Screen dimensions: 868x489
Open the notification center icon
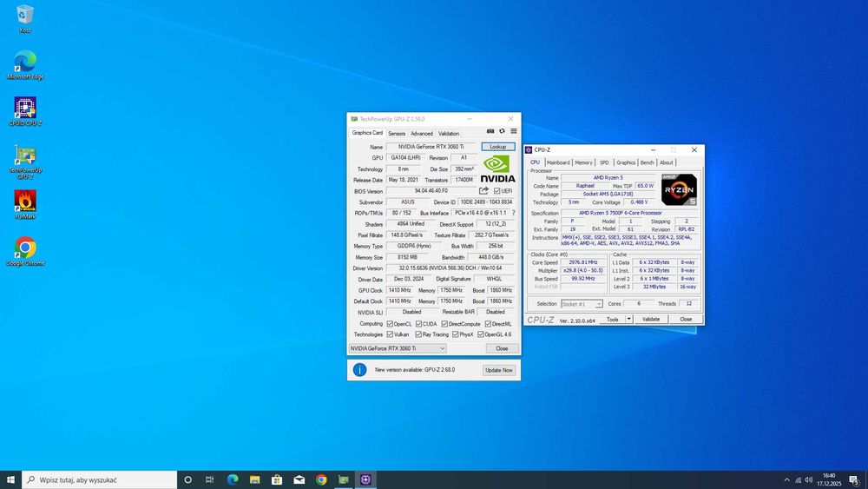(x=854, y=479)
